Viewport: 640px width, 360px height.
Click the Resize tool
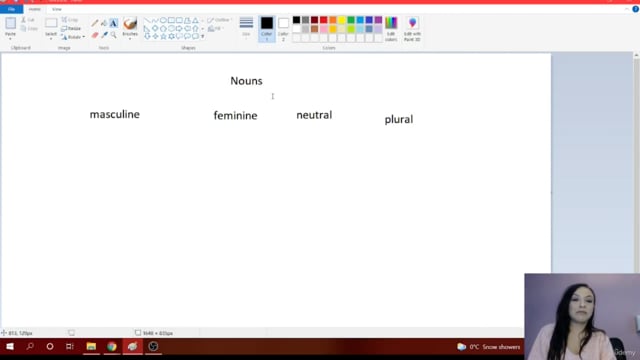coord(71,28)
